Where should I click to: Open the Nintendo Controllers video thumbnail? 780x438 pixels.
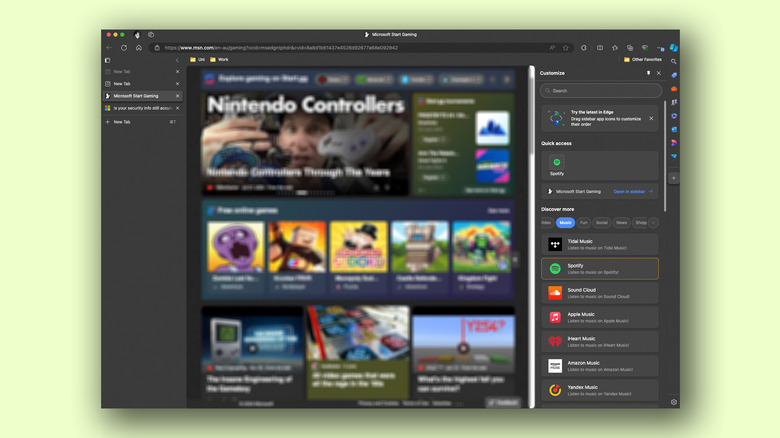[305, 144]
